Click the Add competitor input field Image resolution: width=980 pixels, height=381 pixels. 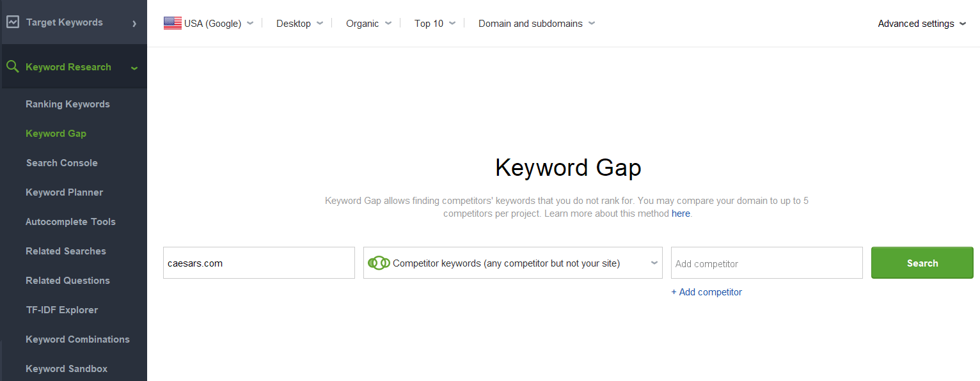coord(766,263)
